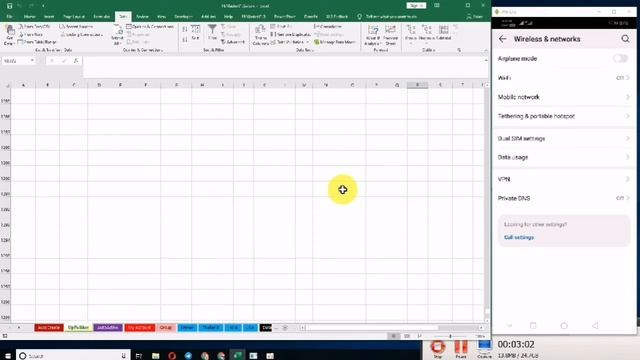Sort ascending A to Z
This screenshot has width=640, height=360.
pyautogui.click(x=185, y=29)
